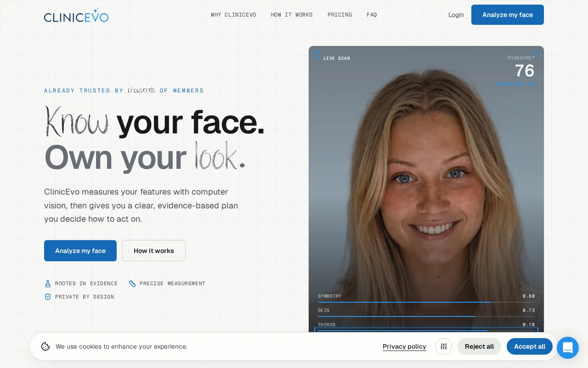Click header Analyze my face button

(508, 15)
